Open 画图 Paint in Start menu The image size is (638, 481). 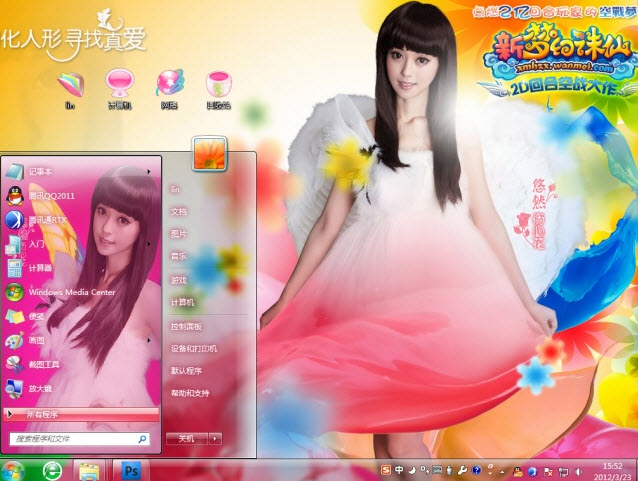coord(25,340)
